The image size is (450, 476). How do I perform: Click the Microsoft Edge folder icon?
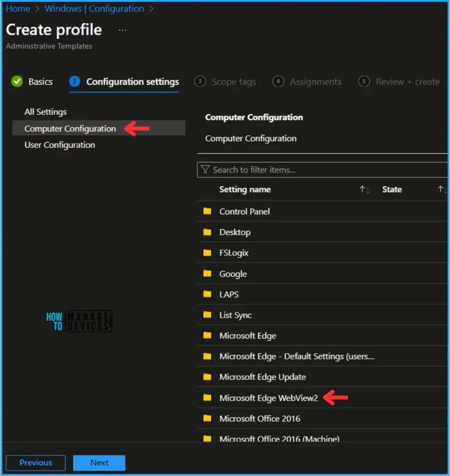[207, 336]
